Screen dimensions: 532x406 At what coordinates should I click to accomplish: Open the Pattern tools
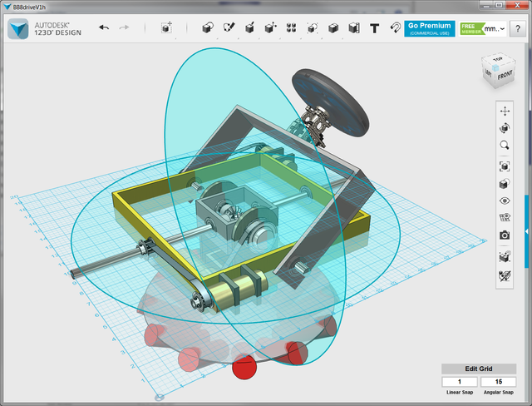pos(291,27)
